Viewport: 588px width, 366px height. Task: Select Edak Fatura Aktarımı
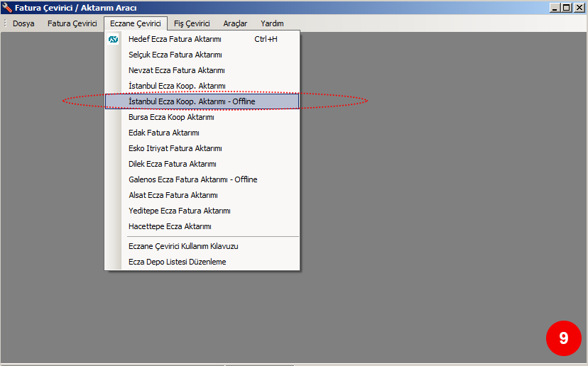click(202, 133)
